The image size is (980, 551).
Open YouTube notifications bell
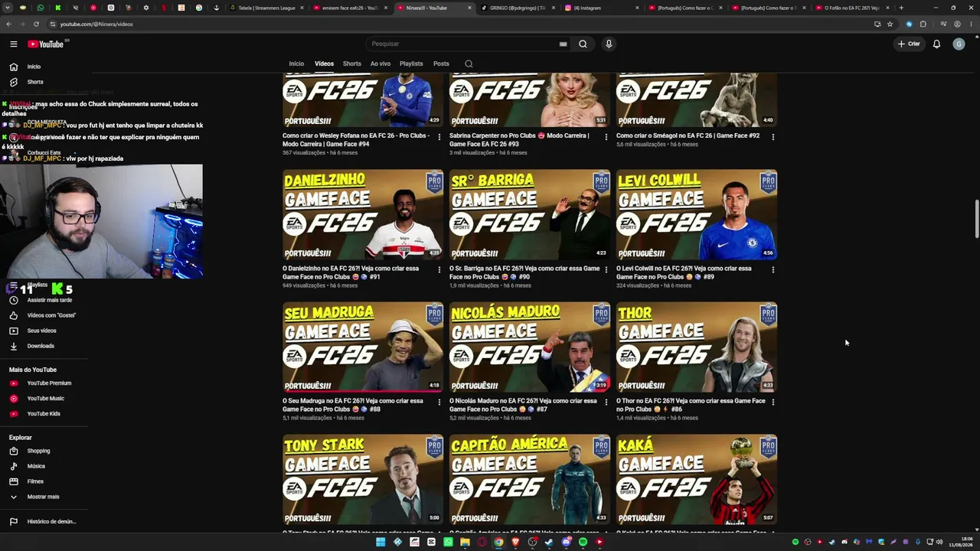point(936,44)
